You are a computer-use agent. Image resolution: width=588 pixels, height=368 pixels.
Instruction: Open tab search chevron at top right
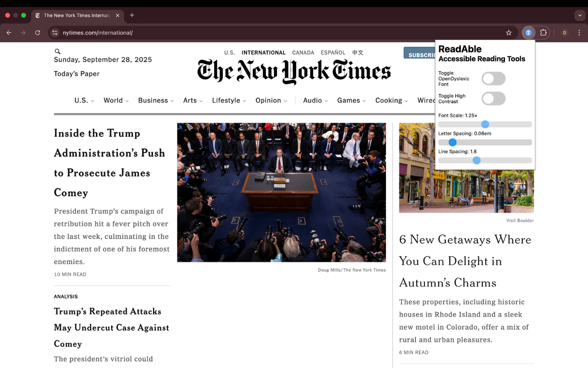(579, 15)
